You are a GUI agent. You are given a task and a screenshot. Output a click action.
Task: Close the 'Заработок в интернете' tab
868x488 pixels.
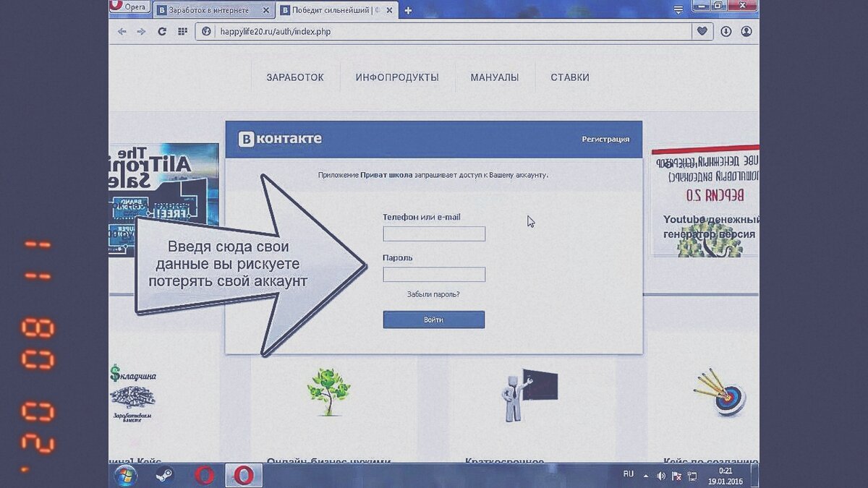pos(265,10)
